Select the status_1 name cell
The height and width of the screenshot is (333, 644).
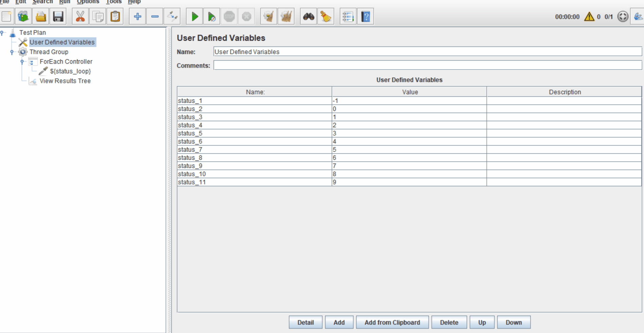coord(255,101)
